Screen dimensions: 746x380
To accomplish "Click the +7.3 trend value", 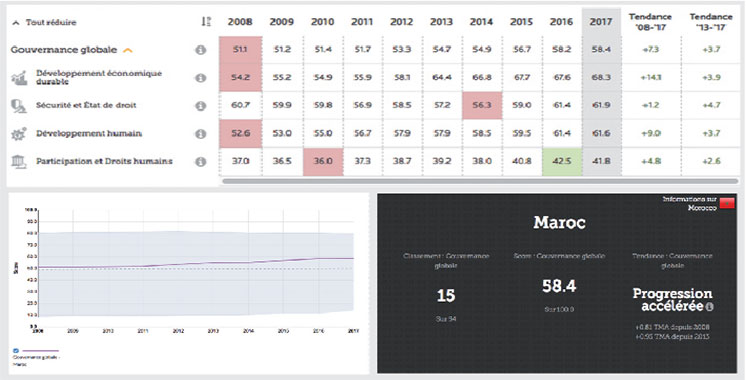I will 650,49.
